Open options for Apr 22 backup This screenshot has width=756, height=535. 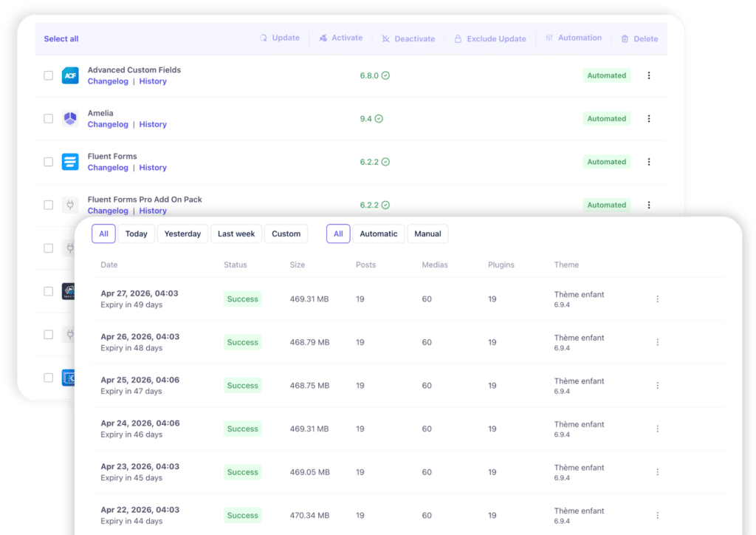click(658, 515)
